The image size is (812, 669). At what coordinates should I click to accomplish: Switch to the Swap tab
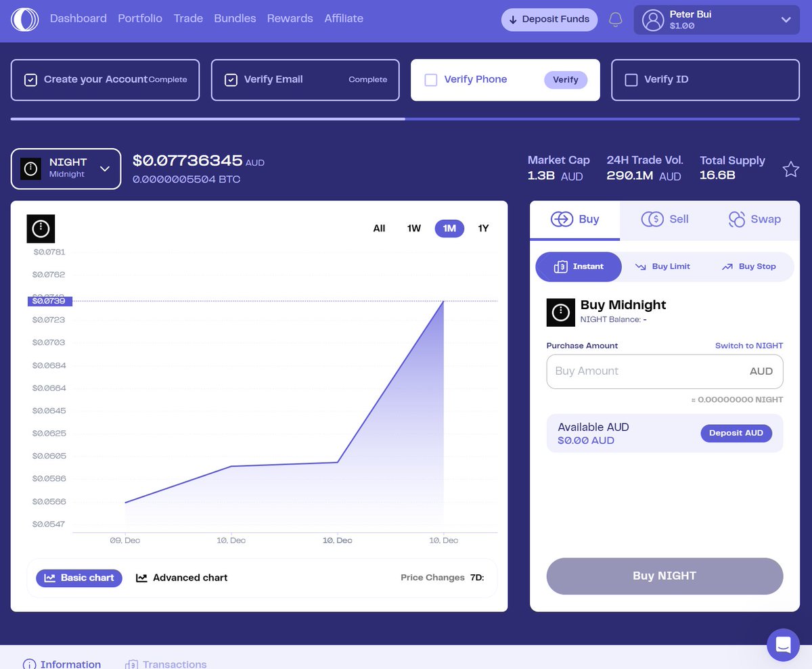click(754, 219)
